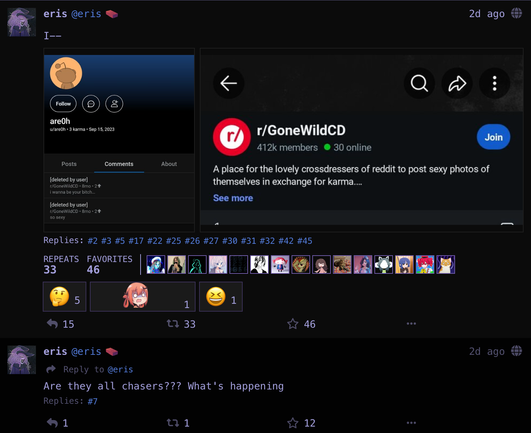Favorite the post with 12 stars
Viewport: 531px width, 433px height.
301,423
